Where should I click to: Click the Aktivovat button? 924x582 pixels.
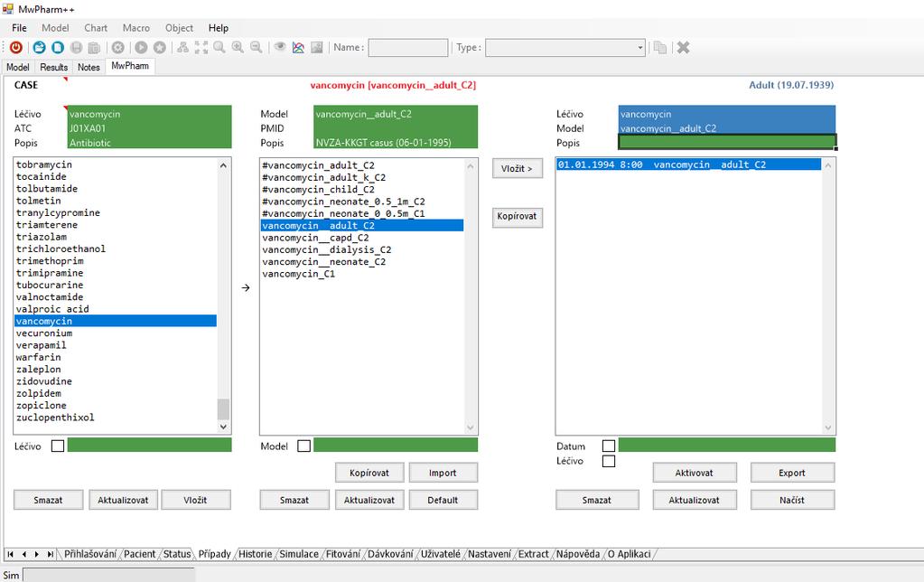[x=694, y=473]
